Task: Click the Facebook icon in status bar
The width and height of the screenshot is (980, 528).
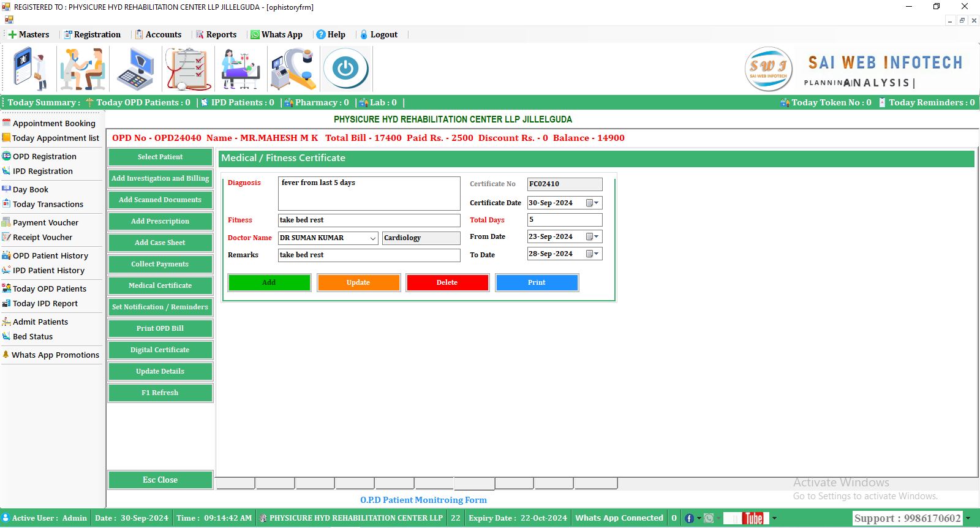Action: (x=689, y=518)
